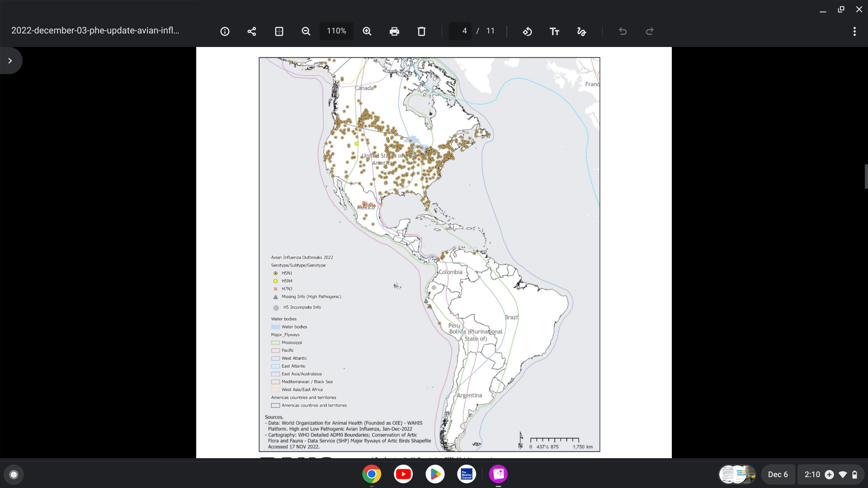Expand the sidebar with chevron arrow
This screenshot has height=488, width=868.
(x=10, y=61)
